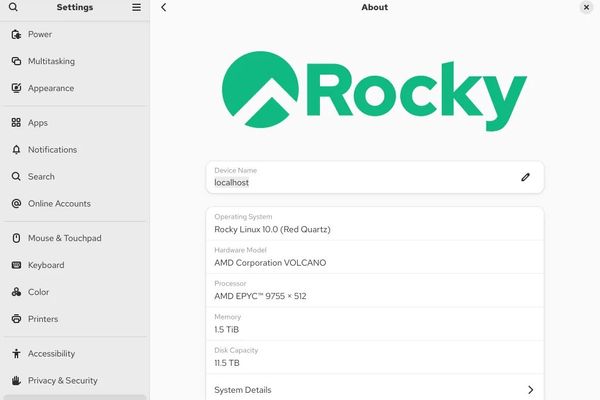Viewport: 600px width, 400px height.
Task: Click the localhost device name field
Action: click(x=375, y=177)
